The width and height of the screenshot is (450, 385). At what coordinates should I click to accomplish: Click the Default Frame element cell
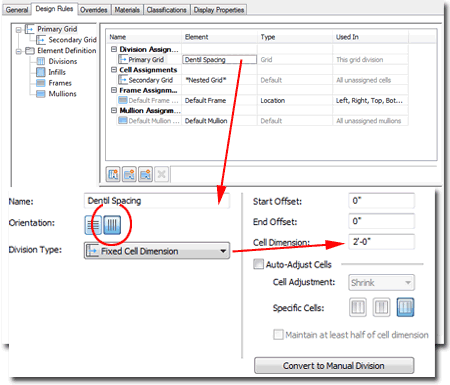[x=219, y=100]
